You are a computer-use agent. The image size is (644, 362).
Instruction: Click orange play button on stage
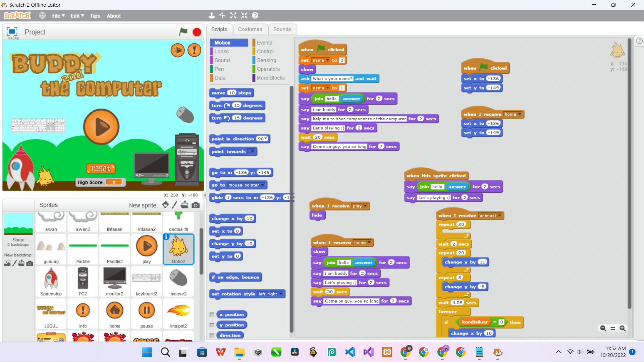(x=101, y=127)
